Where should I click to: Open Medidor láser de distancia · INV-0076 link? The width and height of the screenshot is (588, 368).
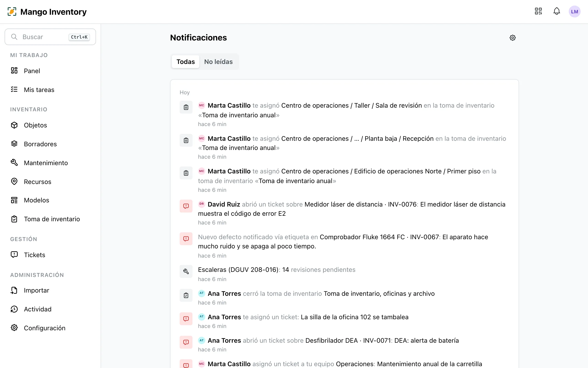[361, 204]
